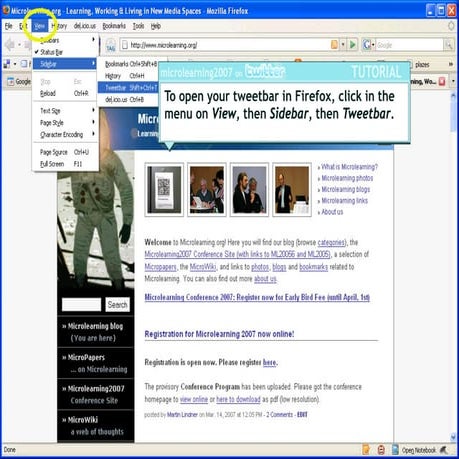Click the red close-tab icon
This screenshot has width=459, height=459.
[442, 81]
